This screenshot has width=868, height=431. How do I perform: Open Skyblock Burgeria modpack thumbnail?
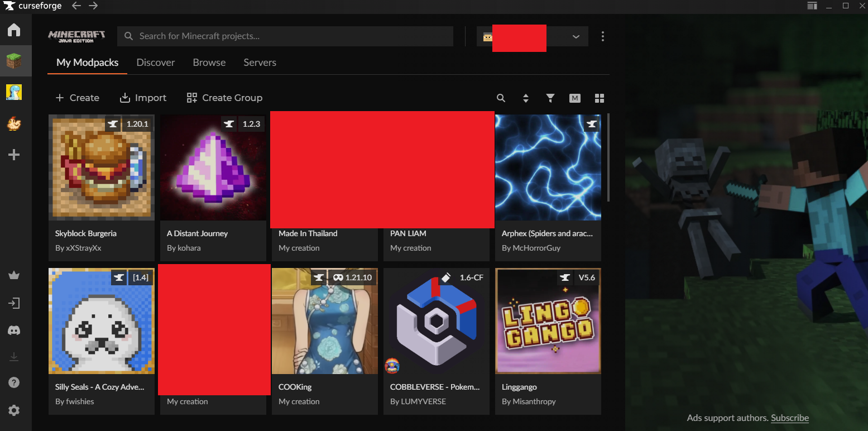102,167
